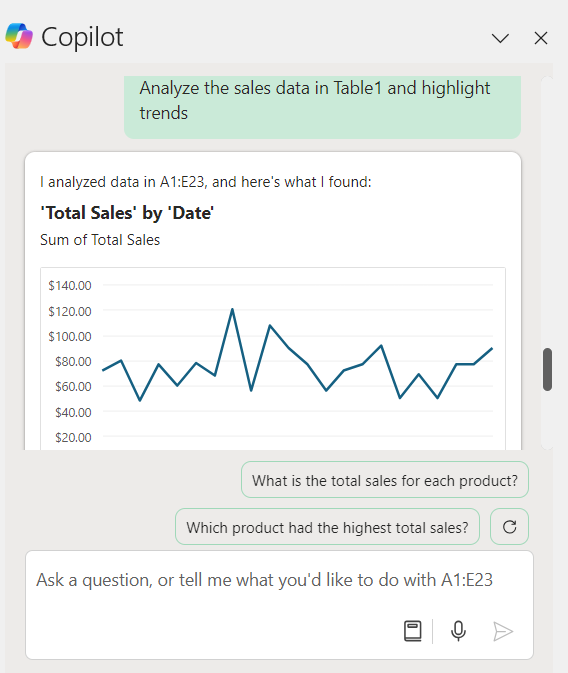The height and width of the screenshot is (673, 568).
Task: Click the Copilot title text
Action: tap(82, 37)
